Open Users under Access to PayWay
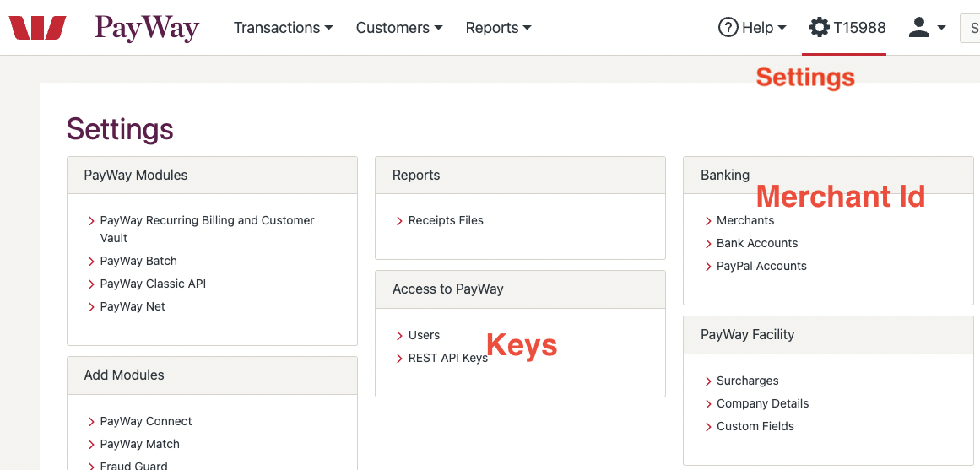 [x=424, y=335]
